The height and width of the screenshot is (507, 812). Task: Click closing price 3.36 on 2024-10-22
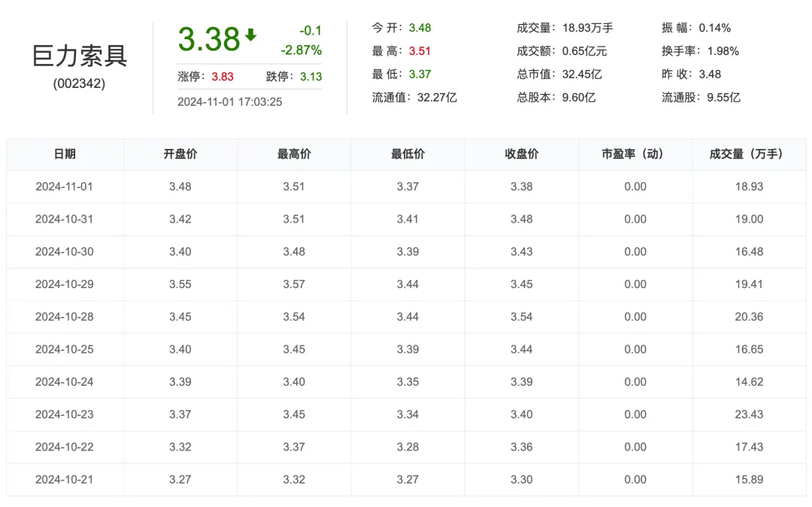[x=522, y=447]
